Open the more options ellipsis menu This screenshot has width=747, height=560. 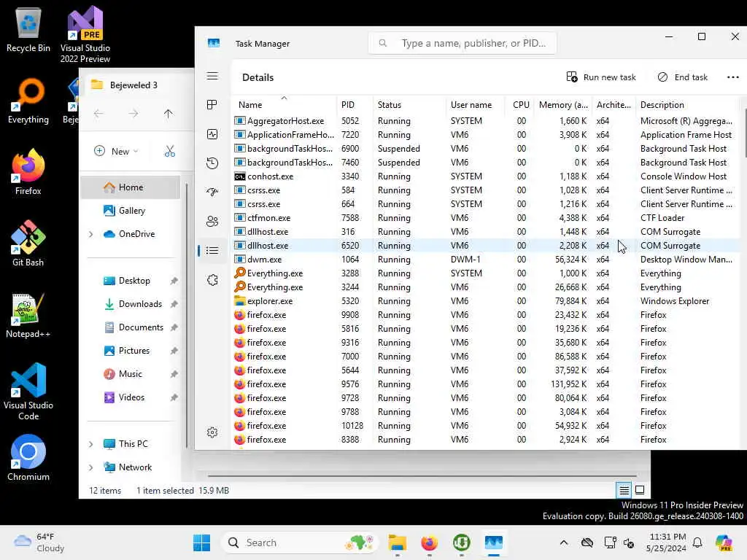pos(732,77)
